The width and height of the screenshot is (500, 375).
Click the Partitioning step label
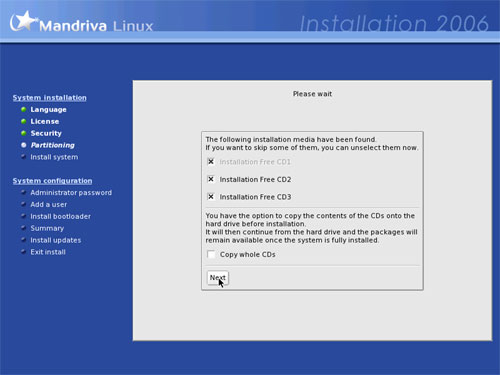pos(53,145)
